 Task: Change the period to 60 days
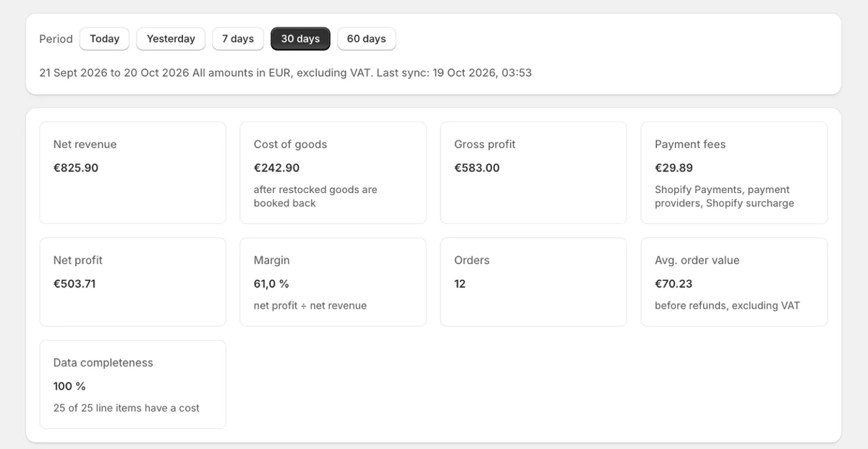(367, 39)
